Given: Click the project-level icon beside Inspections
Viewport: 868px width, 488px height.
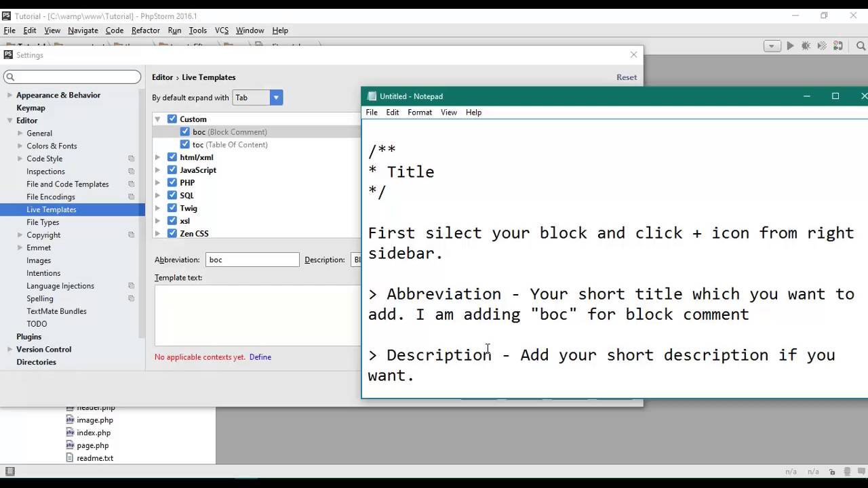Looking at the screenshot, I should pyautogui.click(x=131, y=171).
